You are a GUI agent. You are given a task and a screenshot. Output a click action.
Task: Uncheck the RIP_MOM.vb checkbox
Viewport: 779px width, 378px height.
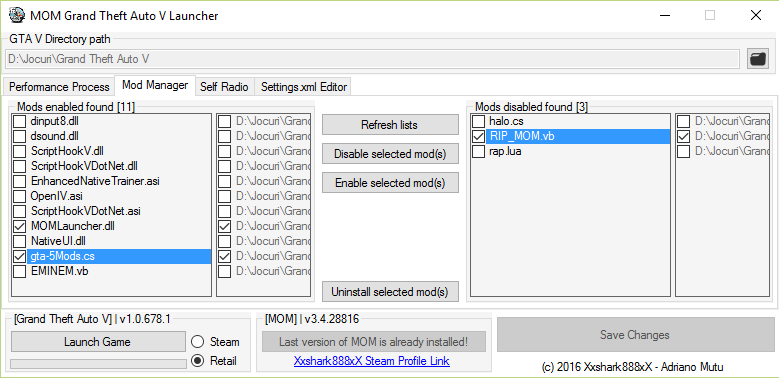click(478, 136)
